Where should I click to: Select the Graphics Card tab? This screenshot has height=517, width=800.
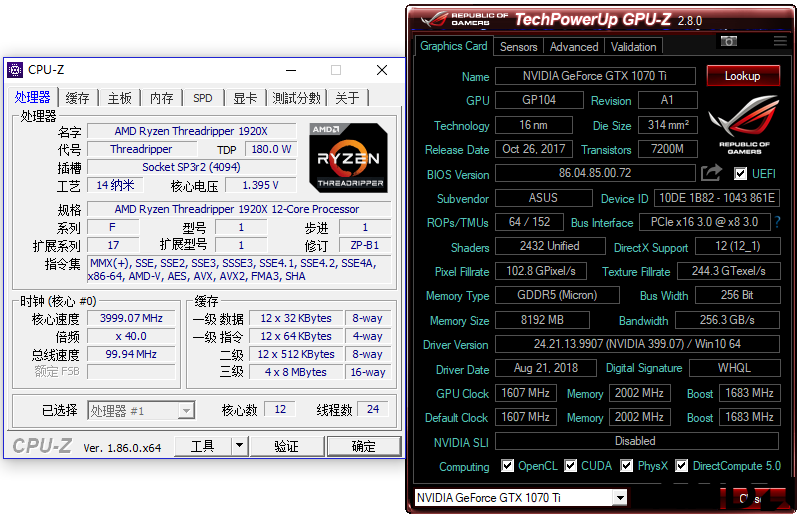[454, 46]
